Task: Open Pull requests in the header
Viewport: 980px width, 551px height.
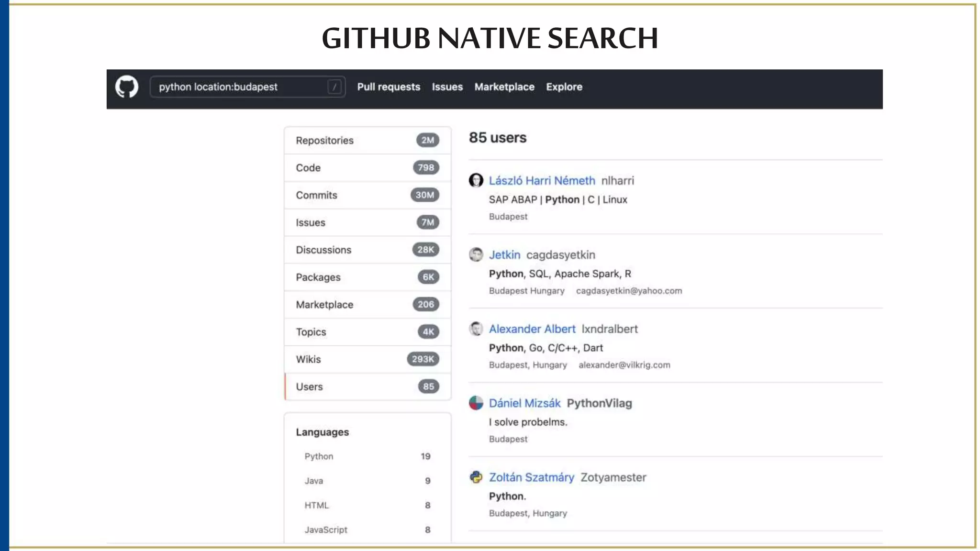Action: [389, 87]
